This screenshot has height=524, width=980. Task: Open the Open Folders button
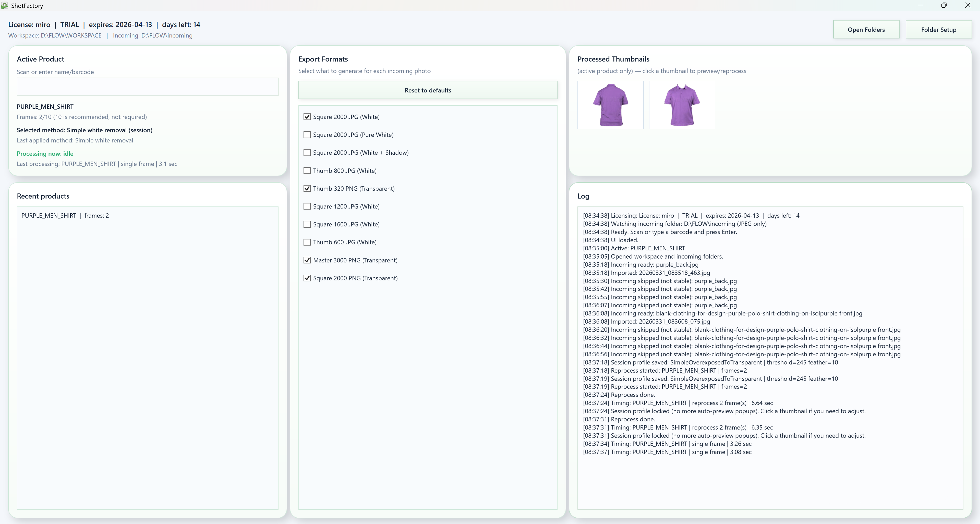866,30
